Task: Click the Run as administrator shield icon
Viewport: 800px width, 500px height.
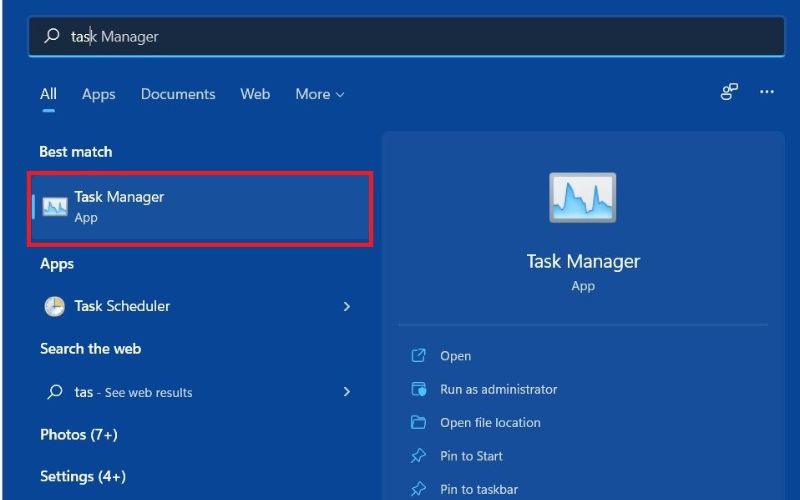Action: coord(419,389)
